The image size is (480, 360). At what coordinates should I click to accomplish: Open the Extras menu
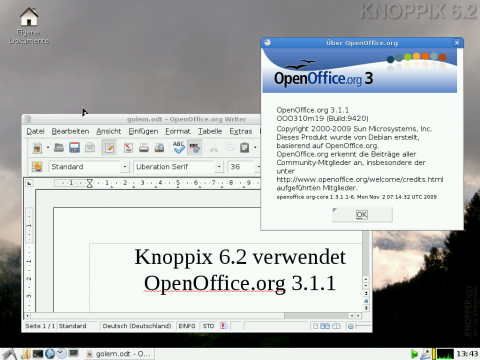[241, 131]
